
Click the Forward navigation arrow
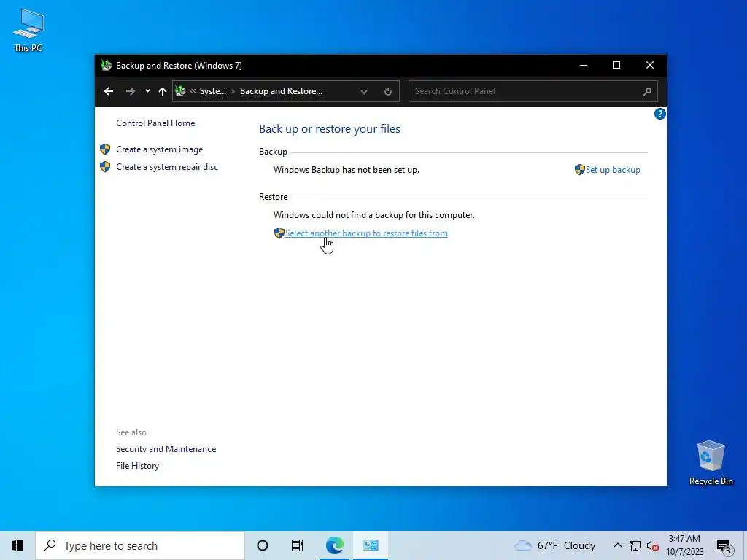[130, 91]
